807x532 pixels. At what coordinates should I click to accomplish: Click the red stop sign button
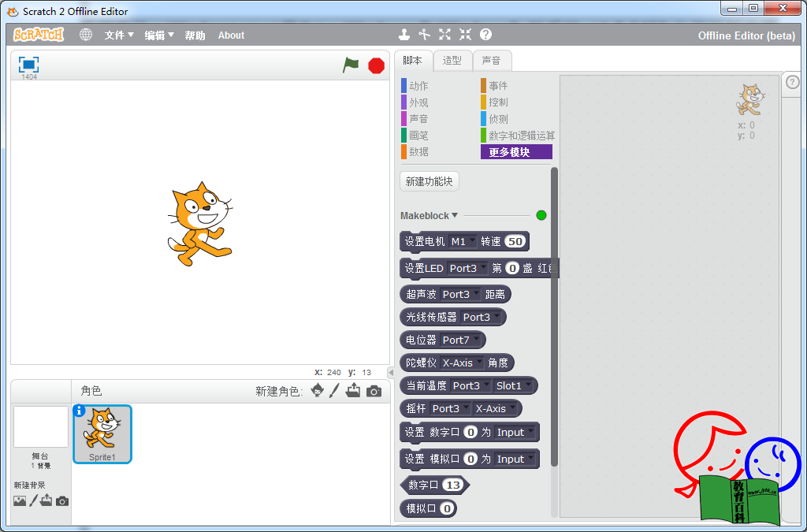[376, 66]
